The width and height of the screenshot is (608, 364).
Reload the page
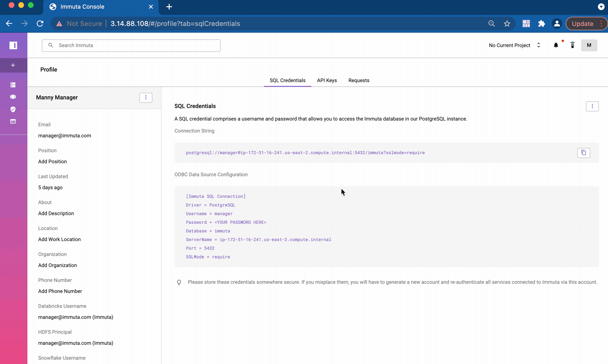click(x=40, y=24)
